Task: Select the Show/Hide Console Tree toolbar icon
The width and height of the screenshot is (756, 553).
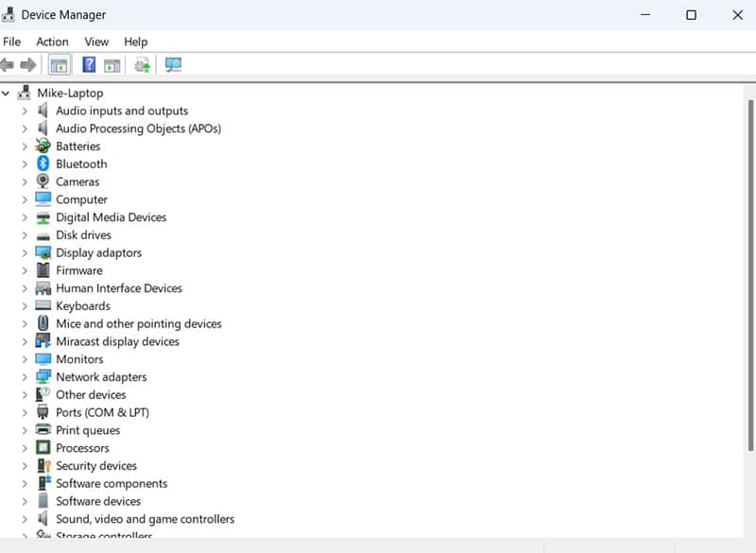Action: (58, 64)
